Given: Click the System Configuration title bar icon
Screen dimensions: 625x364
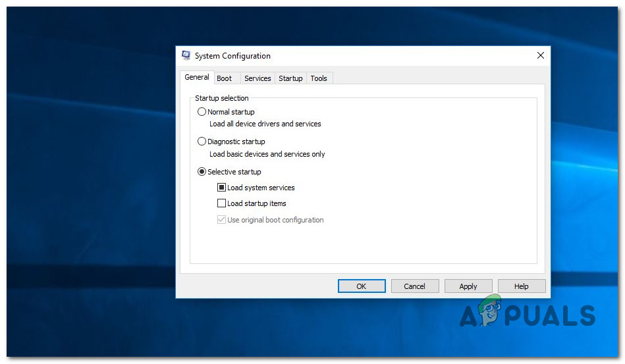Looking at the screenshot, I should (186, 55).
